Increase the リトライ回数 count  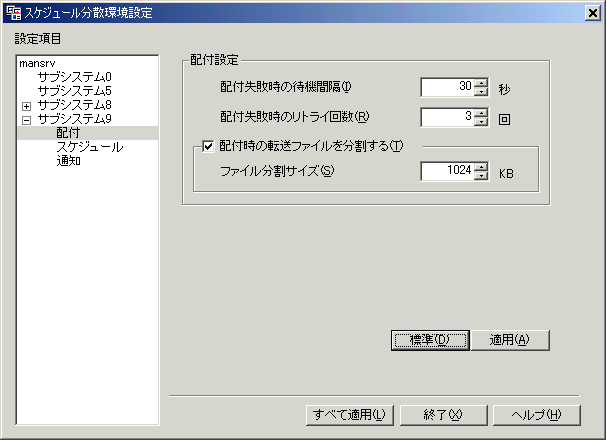click(x=481, y=113)
